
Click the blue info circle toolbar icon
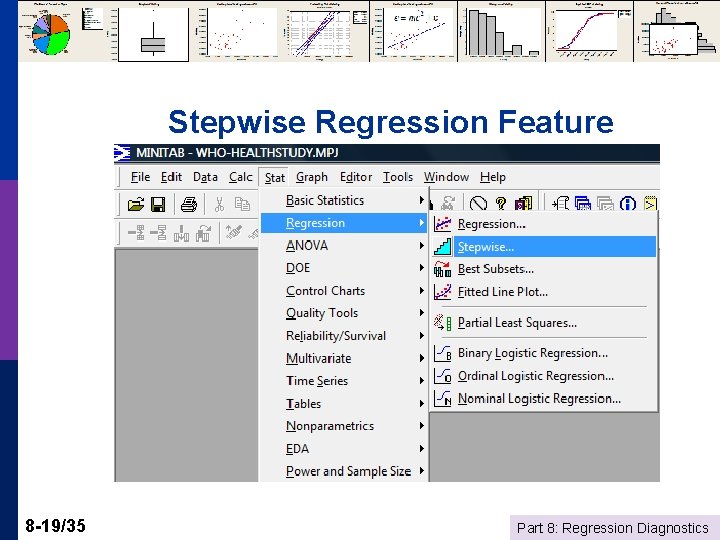click(628, 203)
